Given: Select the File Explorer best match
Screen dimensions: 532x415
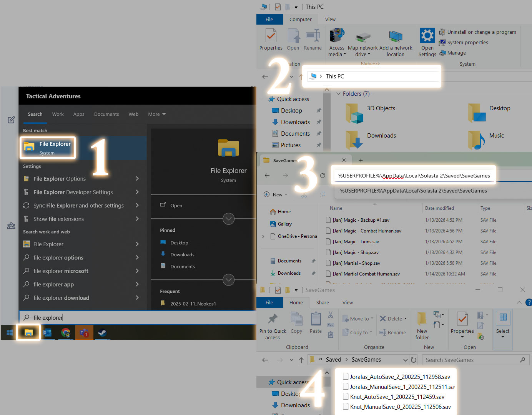Looking at the screenshot, I should click(48, 148).
